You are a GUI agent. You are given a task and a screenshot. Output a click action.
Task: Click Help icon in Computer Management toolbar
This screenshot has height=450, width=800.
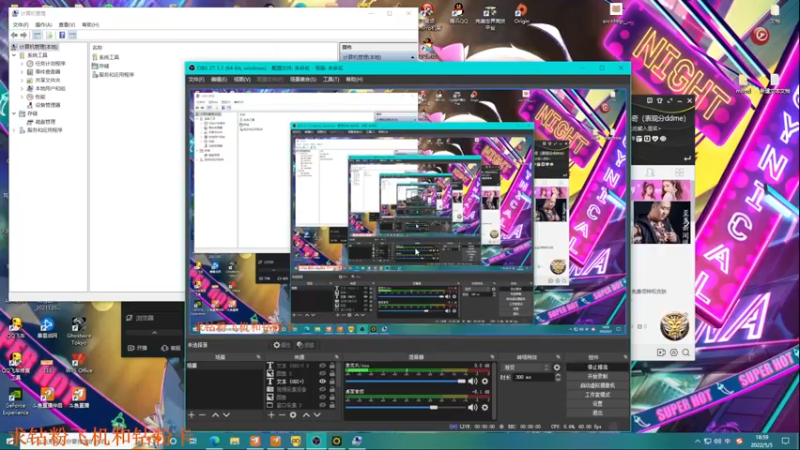click(62, 35)
